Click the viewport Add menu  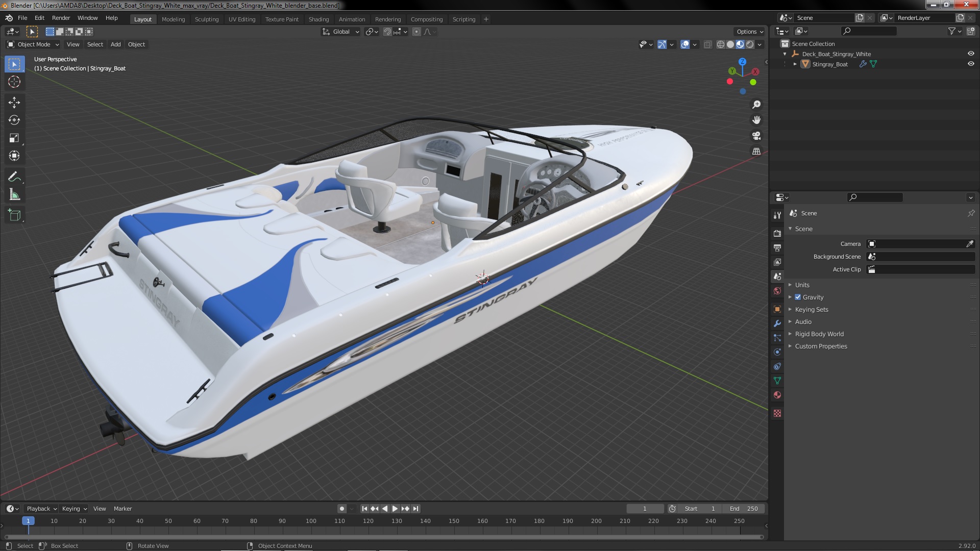tap(116, 44)
